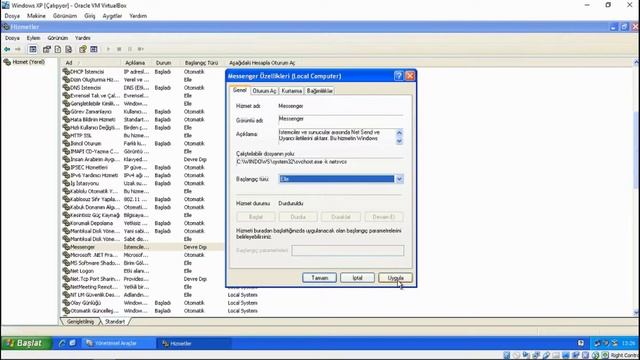Open the yellow Help toolbar icon
The image size is (640, 360).
(x=83, y=49)
